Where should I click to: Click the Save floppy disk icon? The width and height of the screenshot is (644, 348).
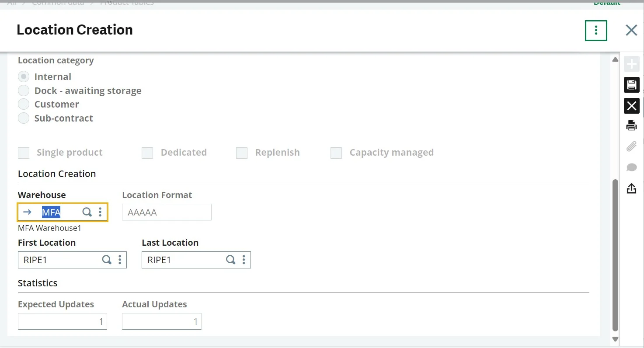coord(631,85)
